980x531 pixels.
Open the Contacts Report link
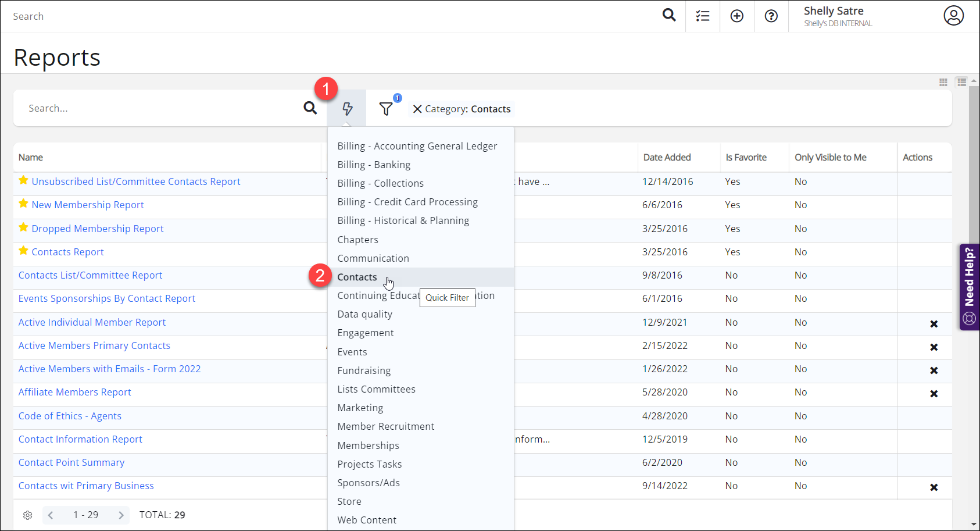pyautogui.click(x=67, y=251)
